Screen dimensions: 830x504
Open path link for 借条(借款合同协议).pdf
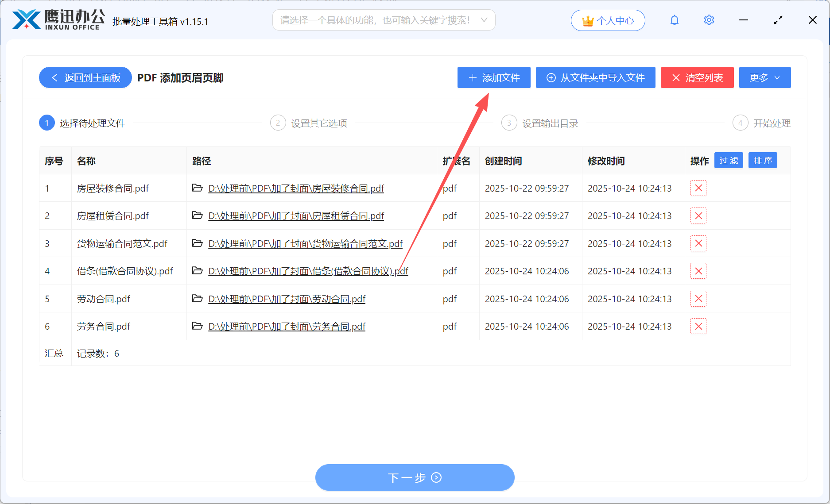click(x=308, y=271)
